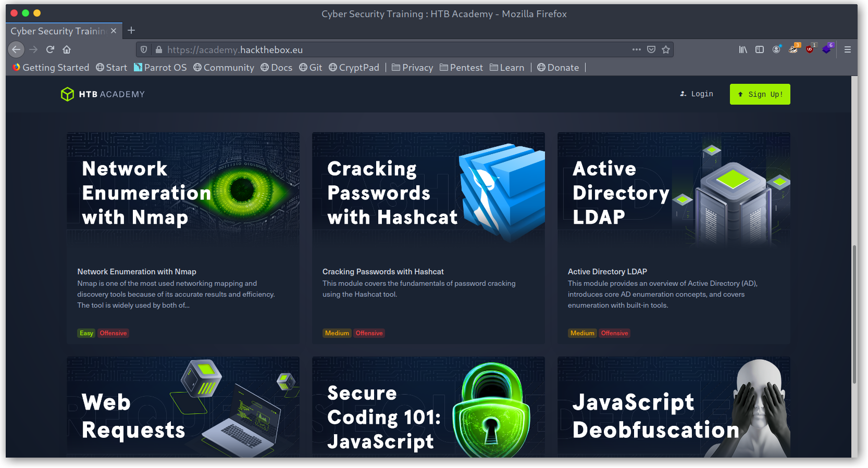
Task: Show site security padlock information
Action: [x=159, y=49]
